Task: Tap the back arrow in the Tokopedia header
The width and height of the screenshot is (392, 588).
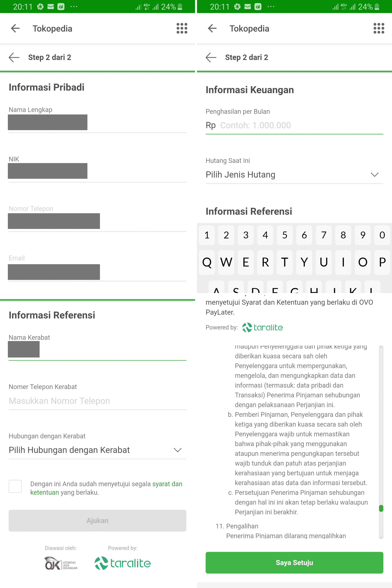Action: click(x=15, y=28)
